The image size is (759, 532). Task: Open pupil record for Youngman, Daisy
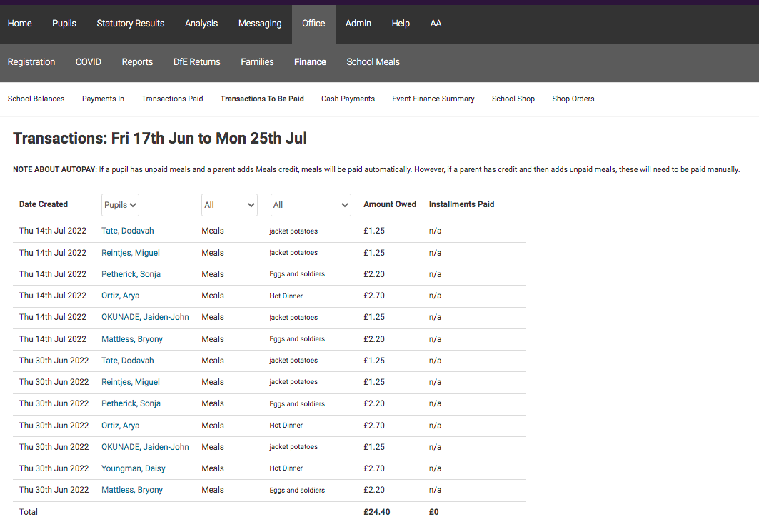pyautogui.click(x=133, y=468)
